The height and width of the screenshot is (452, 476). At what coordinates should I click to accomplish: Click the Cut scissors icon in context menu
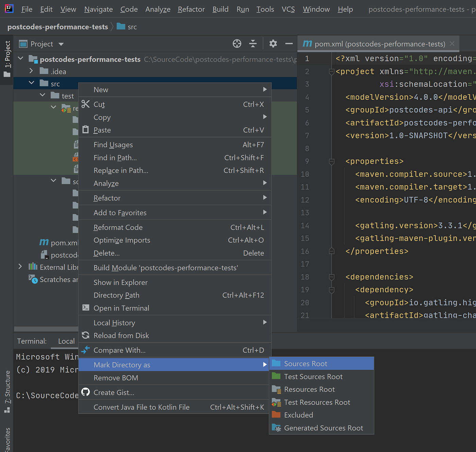pyautogui.click(x=85, y=104)
